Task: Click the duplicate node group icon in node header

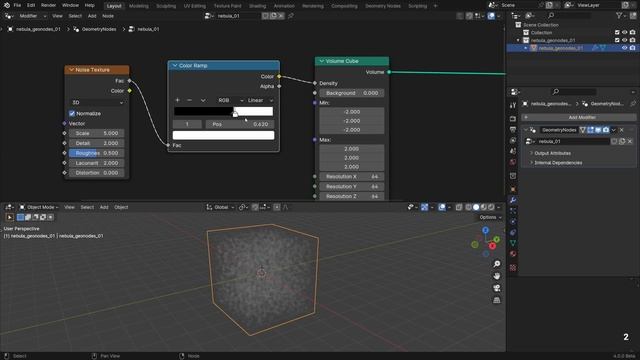Action: click(x=273, y=16)
